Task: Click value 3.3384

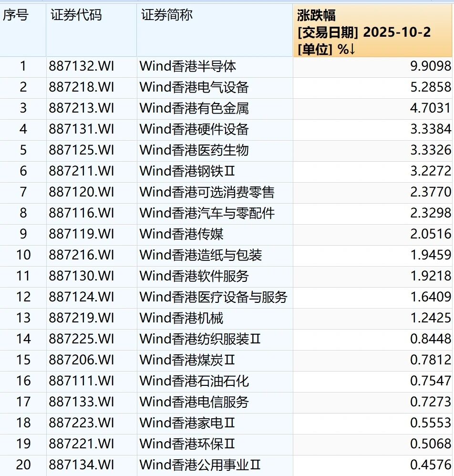Action: tap(431, 129)
